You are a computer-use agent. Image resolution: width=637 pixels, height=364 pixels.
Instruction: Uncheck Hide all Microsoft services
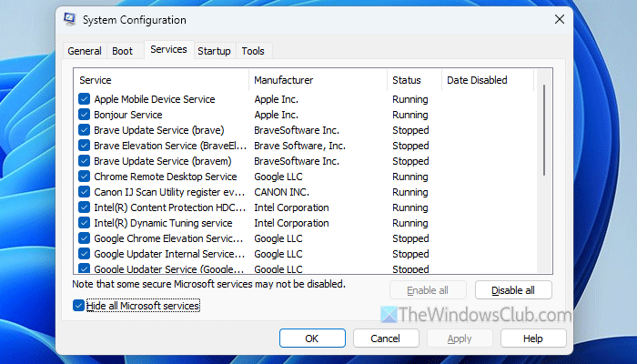pyautogui.click(x=78, y=306)
